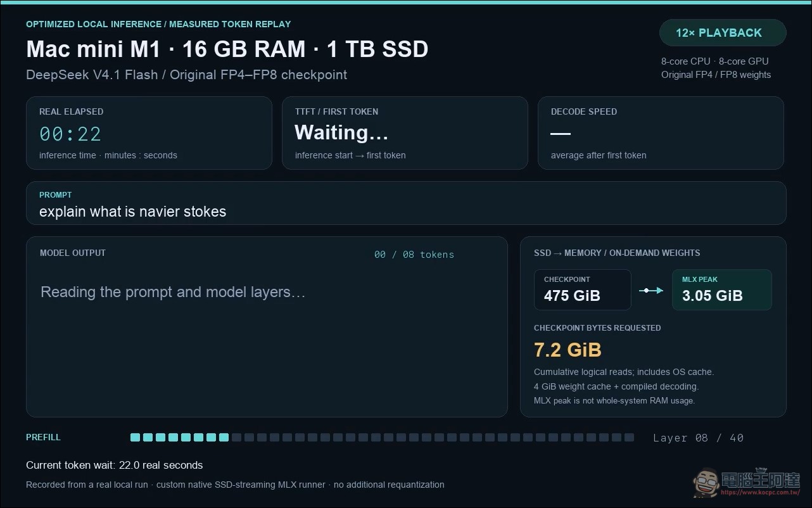Click the PREFILL label

[x=43, y=437]
